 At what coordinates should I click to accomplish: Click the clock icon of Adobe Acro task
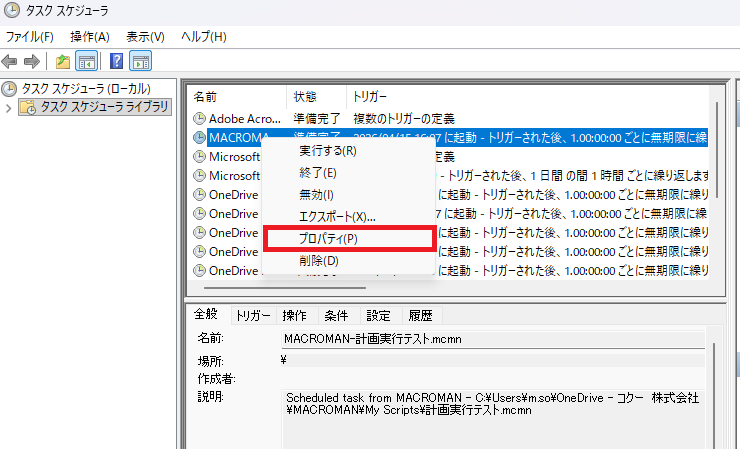[x=200, y=119]
